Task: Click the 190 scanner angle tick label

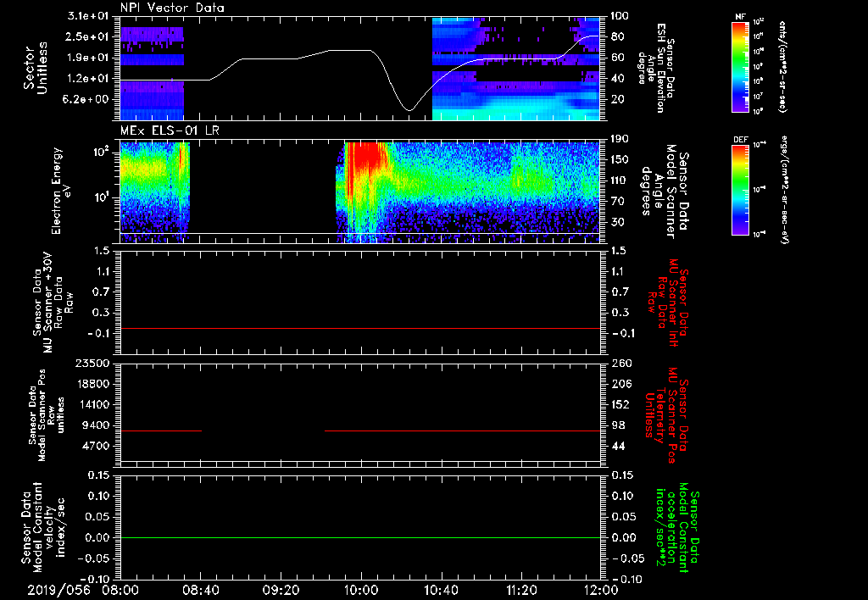Action: click(x=620, y=139)
